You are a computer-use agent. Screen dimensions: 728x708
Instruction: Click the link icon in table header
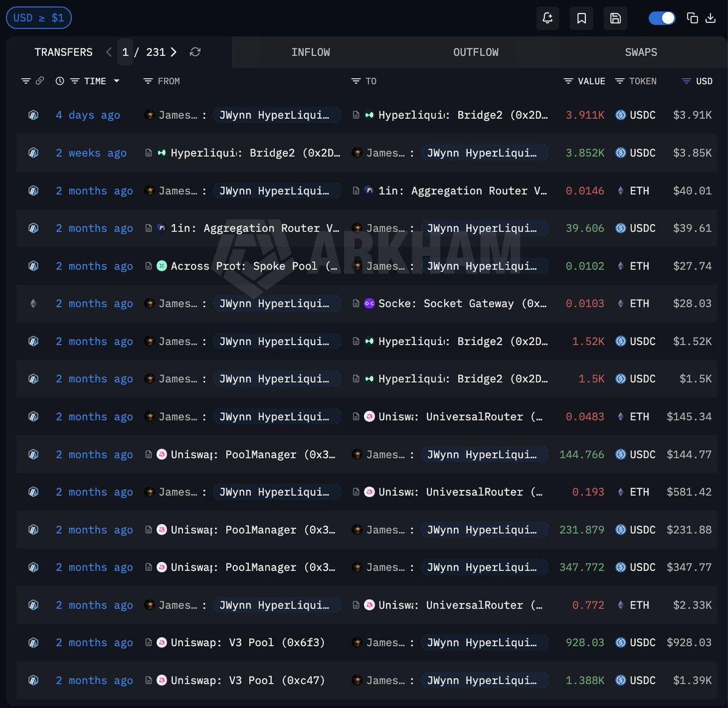tap(40, 81)
